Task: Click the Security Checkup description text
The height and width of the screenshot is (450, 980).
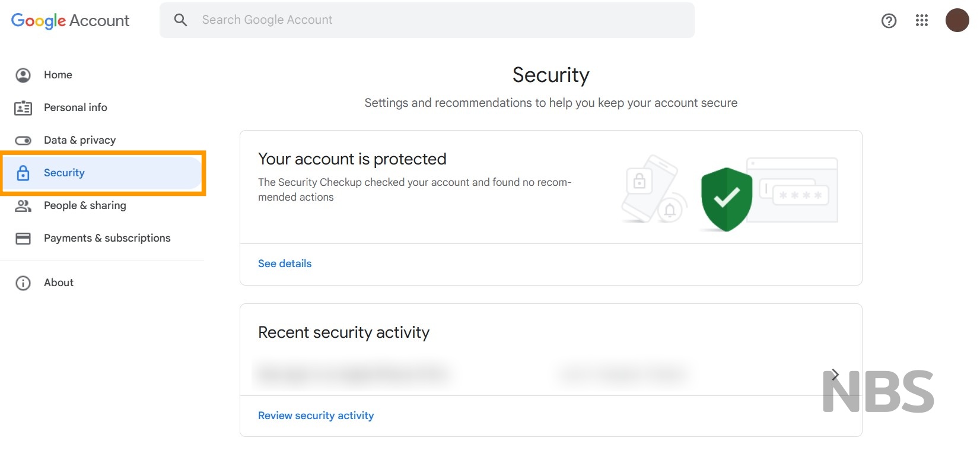Action: click(x=415, y=189)
